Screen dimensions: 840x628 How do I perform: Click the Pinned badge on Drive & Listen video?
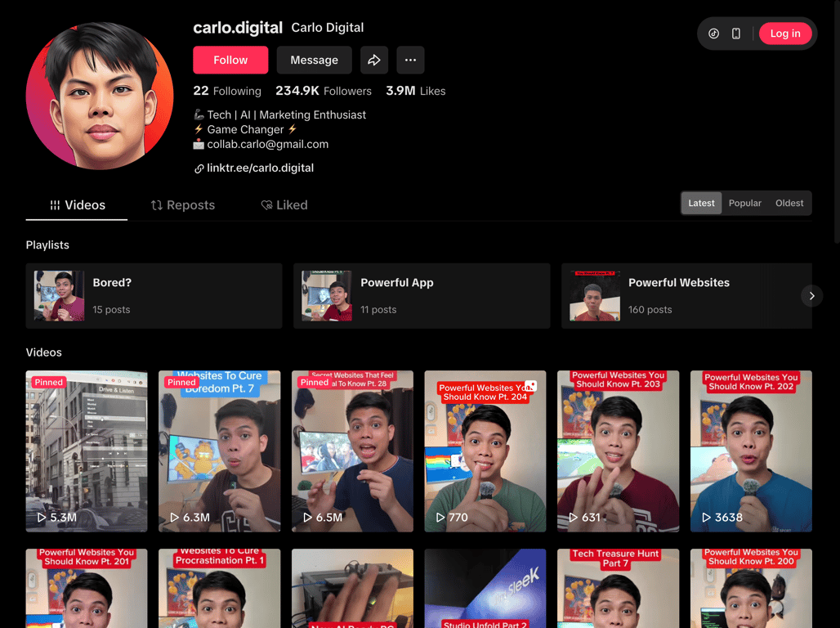click(x=49, y=383)
